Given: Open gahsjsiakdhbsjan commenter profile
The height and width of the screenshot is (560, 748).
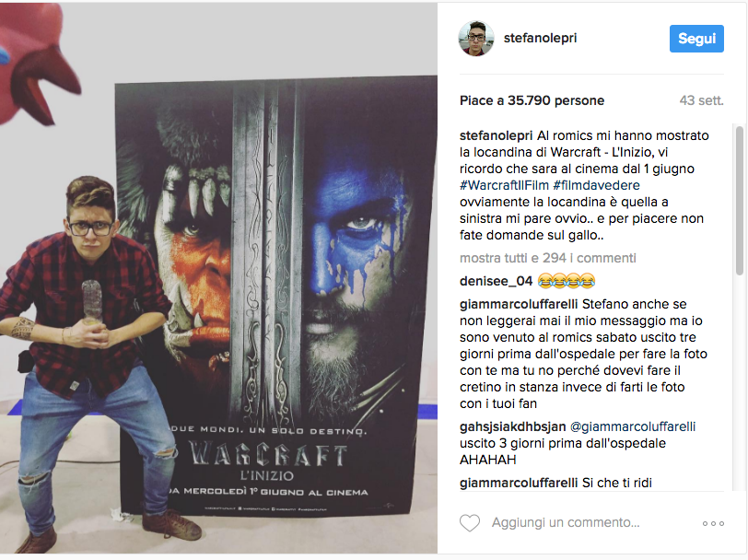Looking at the screenshot, I should 512,426.
